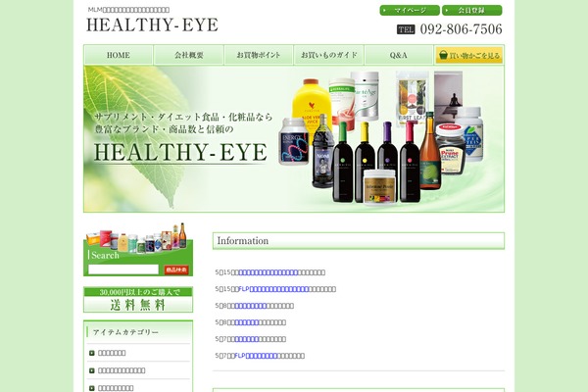Click the basket icon in cart button
The width and height of the screenshot is (588, 392).
pos(443,55)
